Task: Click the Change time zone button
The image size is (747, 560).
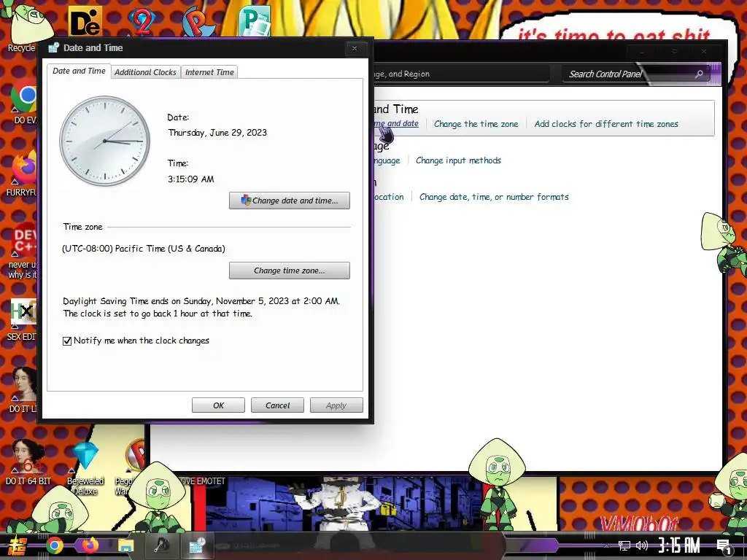Action: pos(289,271)
